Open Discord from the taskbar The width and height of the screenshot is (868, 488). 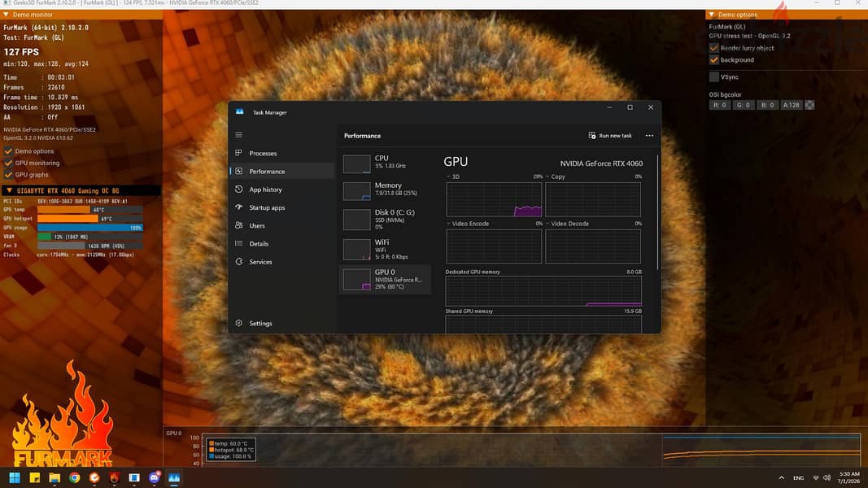[x=155, y=477]
